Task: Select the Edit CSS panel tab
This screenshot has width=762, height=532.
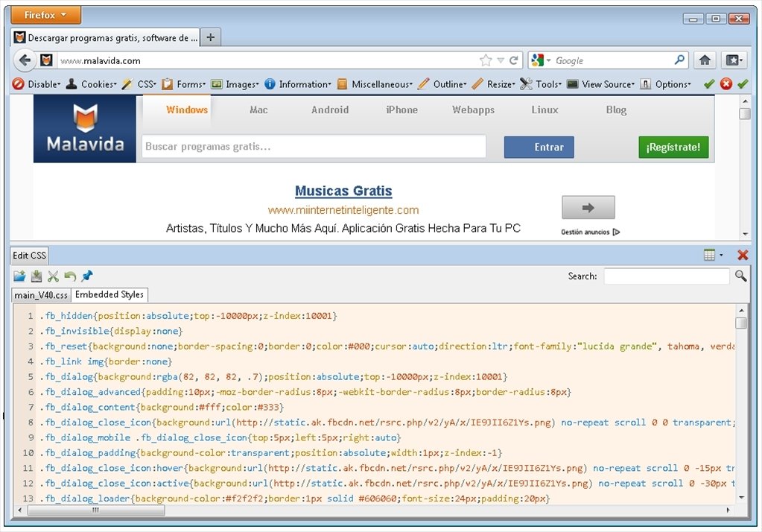Action: pos(29,256)
